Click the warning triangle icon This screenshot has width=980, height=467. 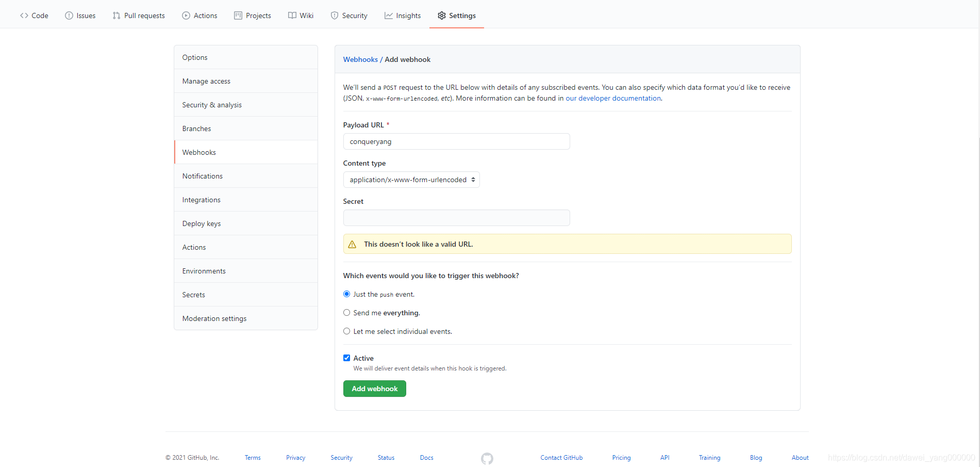[352, 244]
